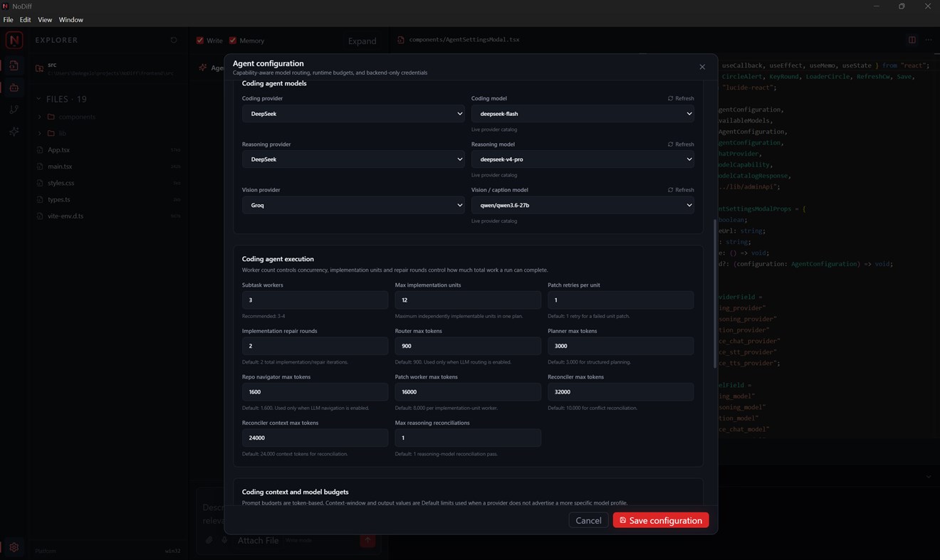This screenshot has width=940, height=560.
Task: Open the Reasoning model dropdown
Action: [583, 159]
